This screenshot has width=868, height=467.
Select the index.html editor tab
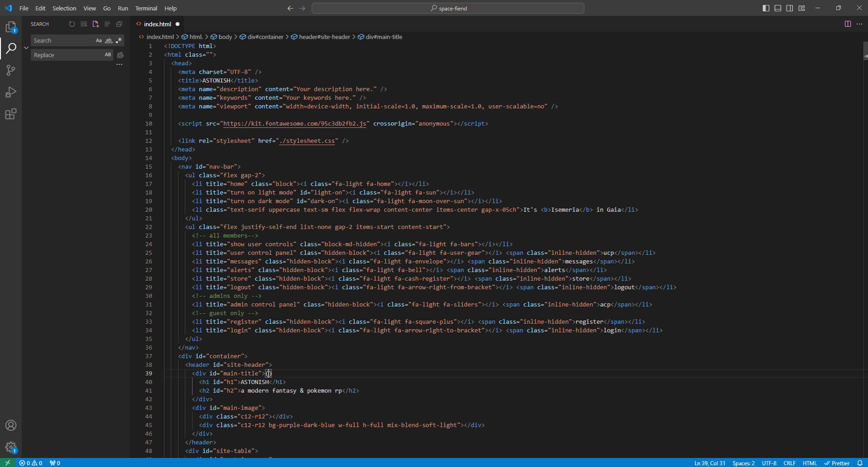click(158, 24)
